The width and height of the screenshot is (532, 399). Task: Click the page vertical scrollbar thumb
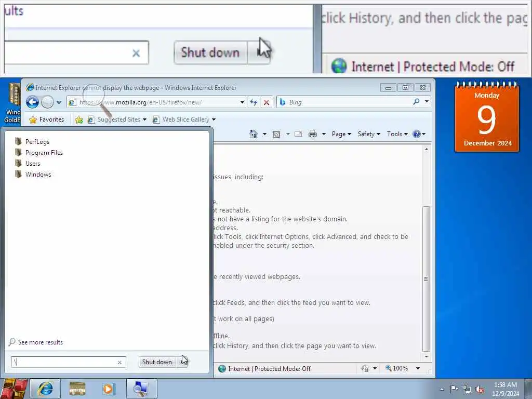point(426,279)
